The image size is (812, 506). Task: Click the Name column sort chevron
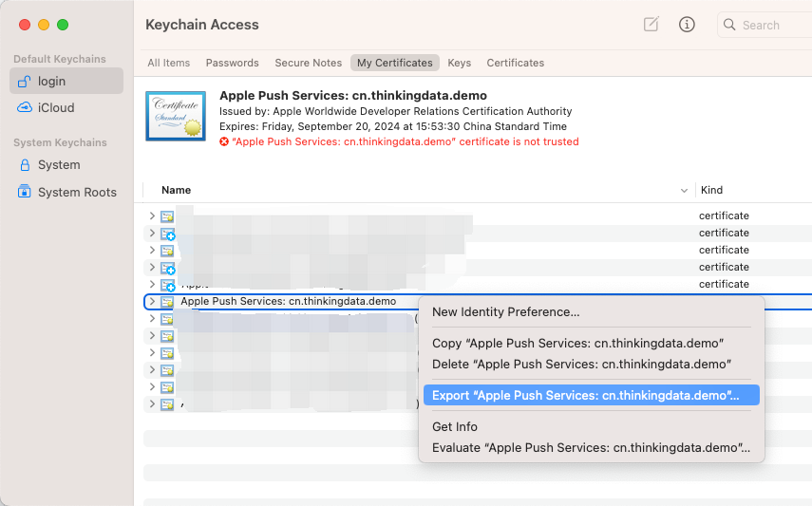[684, 191]
